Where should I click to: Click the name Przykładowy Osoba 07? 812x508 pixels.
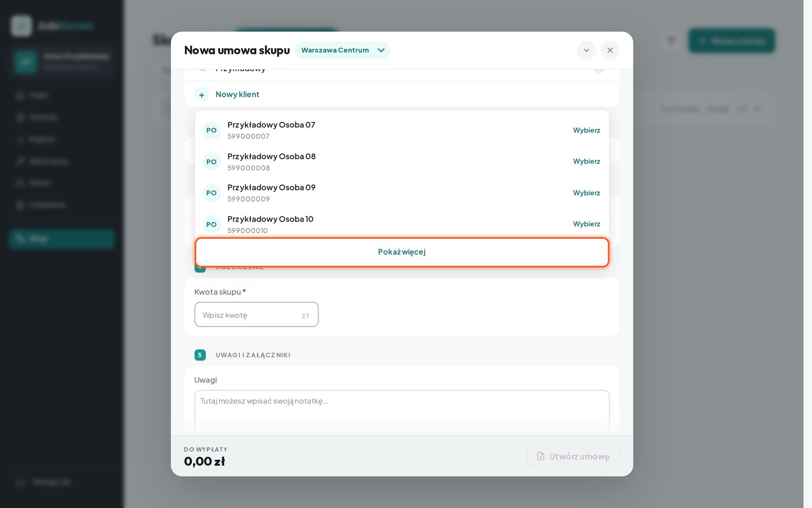click(271, 125)
